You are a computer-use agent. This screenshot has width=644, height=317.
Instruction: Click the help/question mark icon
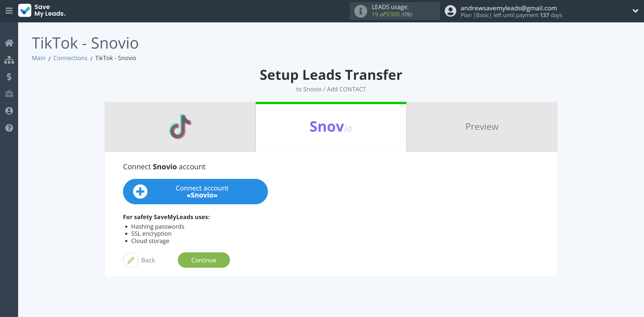coord(9,128)
